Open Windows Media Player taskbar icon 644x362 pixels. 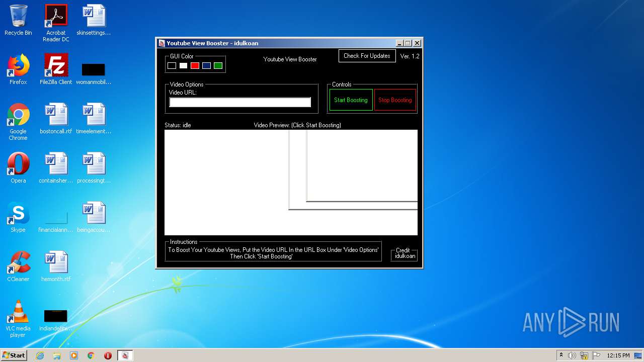coord(74,355)
